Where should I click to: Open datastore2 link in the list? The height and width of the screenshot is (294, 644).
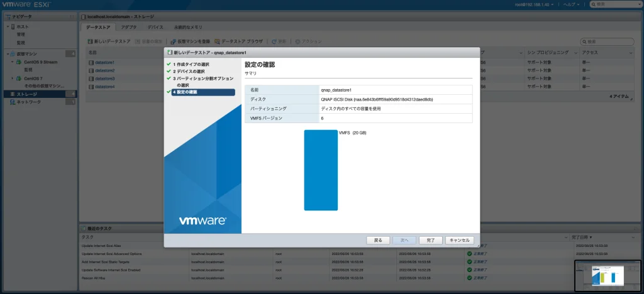pyautogui.click(x=105, y=70)
